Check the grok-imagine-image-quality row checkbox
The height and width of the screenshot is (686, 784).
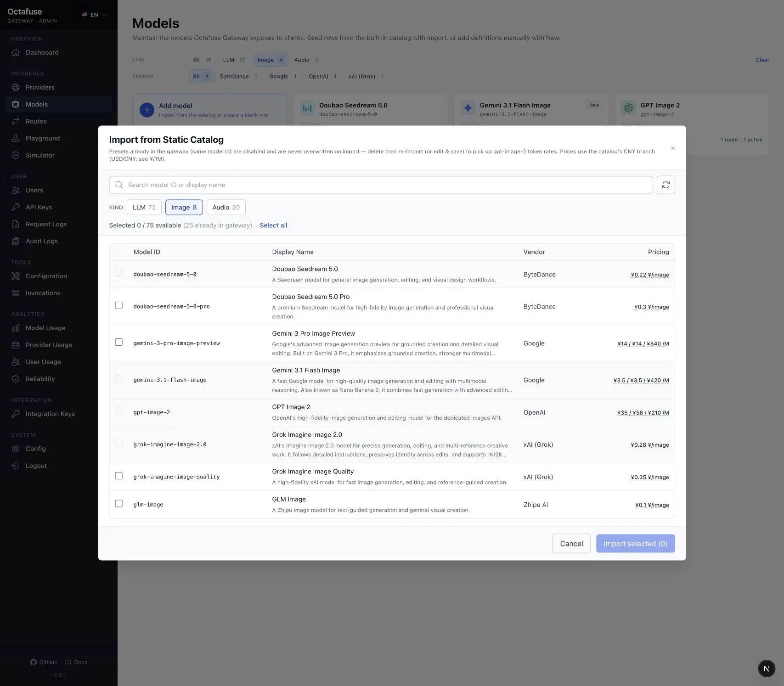[x=119, y=476]
